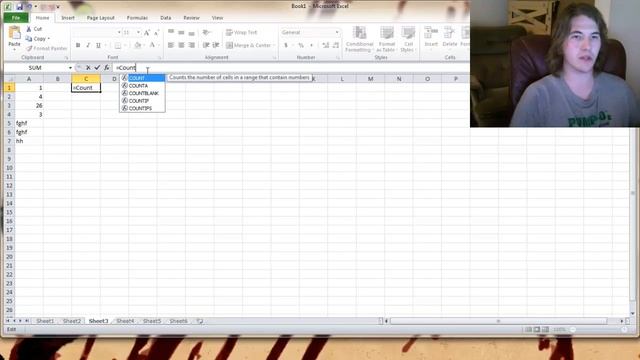The height and width of the screenshot is (360, 640).
Task: Switch to the Page Layout tab
Action: click(x=100, y=18)
